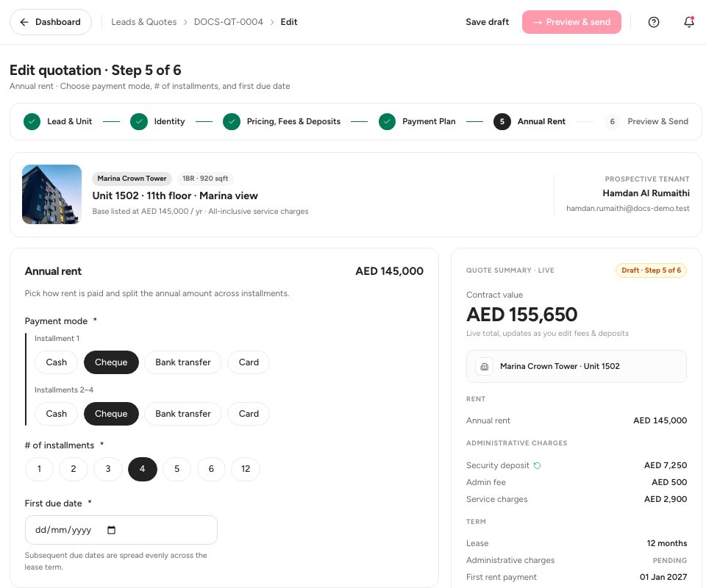
Task: Click the calendar icon in First due date
Action: pos(111,530)
